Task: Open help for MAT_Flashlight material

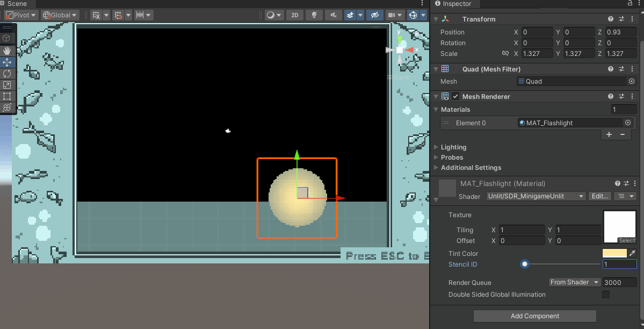Action: 617,183
